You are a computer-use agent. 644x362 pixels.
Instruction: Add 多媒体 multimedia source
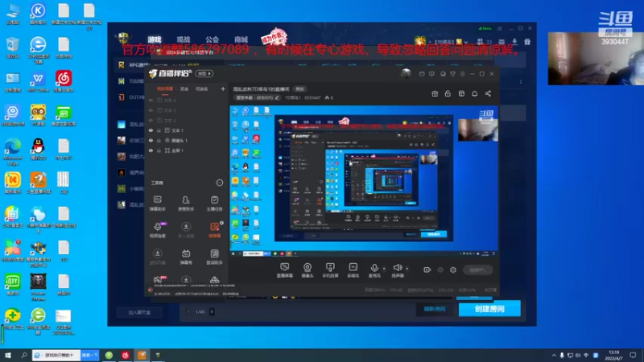click(353, 270)
